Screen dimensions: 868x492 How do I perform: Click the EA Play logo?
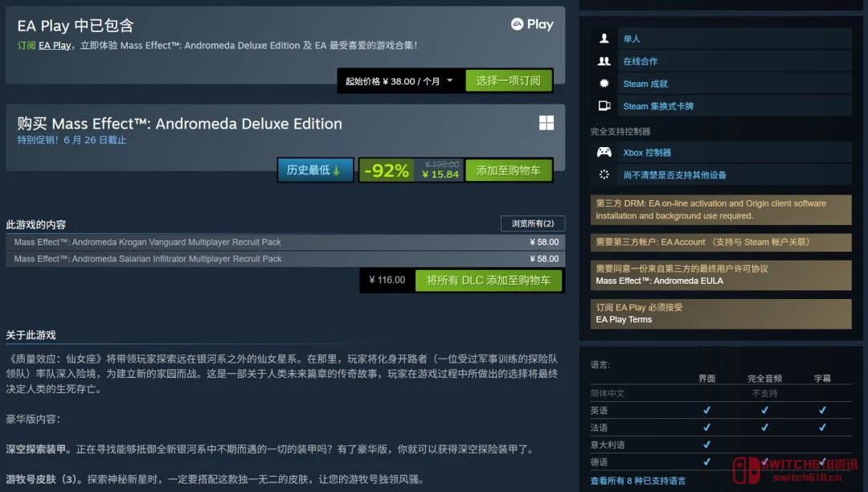pos(532,24)
